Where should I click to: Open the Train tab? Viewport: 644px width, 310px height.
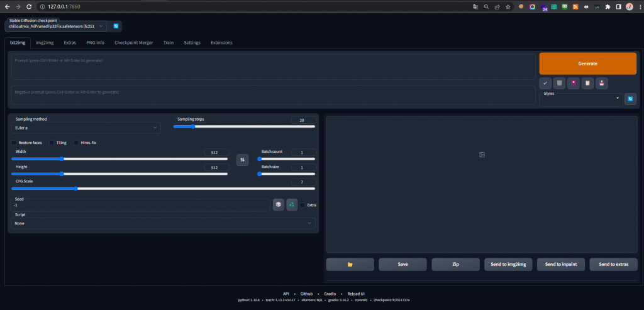(x=169, y=43)
